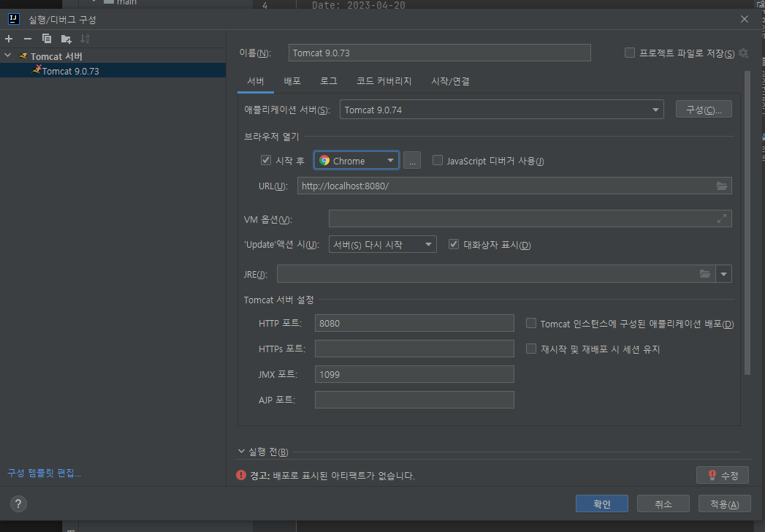Click the AJP 포트 input field

pos(414,400)
